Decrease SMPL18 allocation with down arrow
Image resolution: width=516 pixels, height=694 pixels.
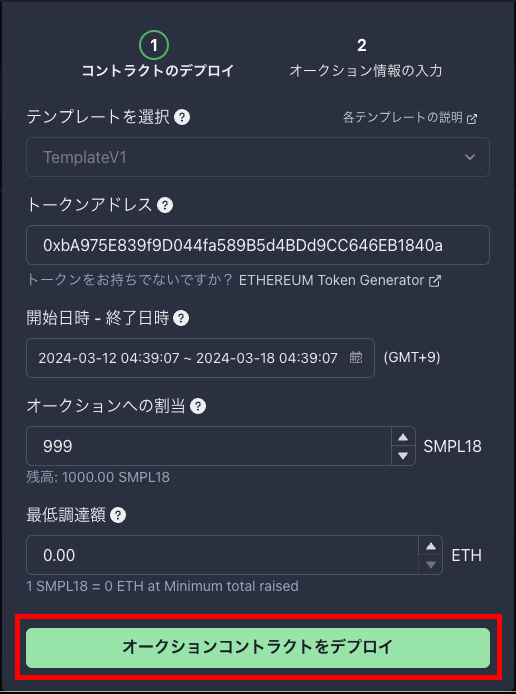pos(403,455)
